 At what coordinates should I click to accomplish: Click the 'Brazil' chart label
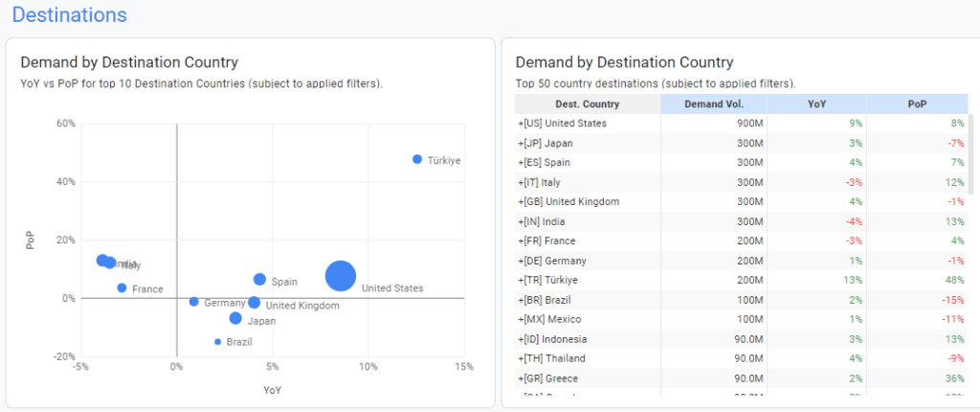[239, 342]
